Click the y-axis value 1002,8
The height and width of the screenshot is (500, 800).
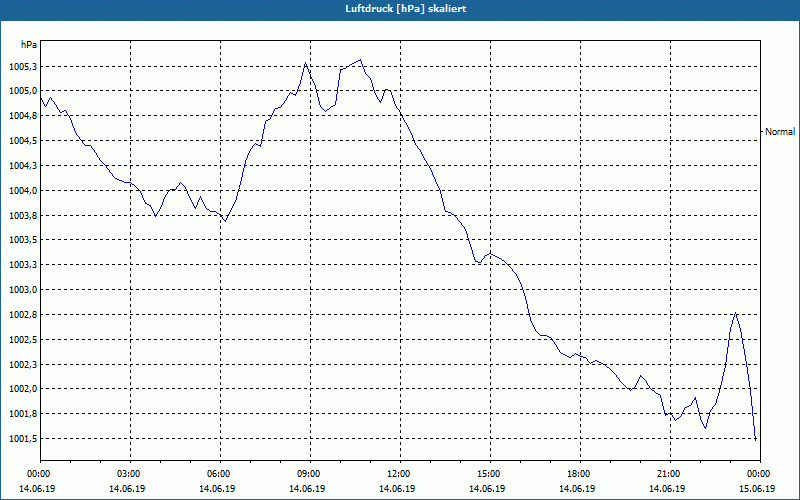pyautogui.click(x=23, y=315)
